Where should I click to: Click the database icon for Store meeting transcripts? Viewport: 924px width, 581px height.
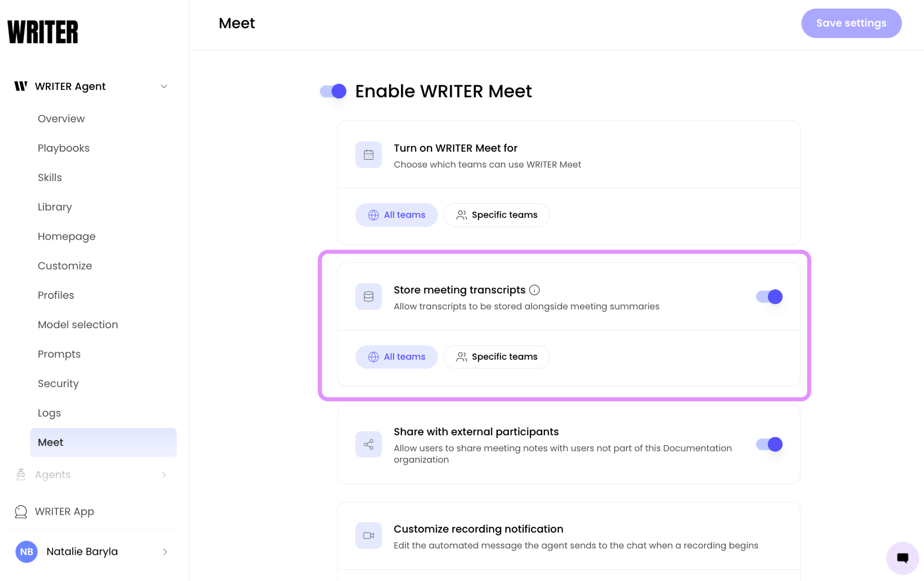click(369, 297)
